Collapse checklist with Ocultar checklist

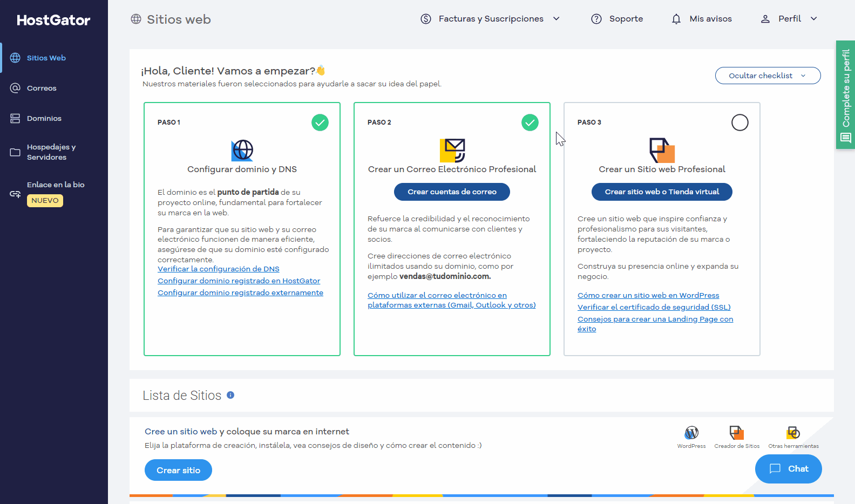click(x=768, y=76)
